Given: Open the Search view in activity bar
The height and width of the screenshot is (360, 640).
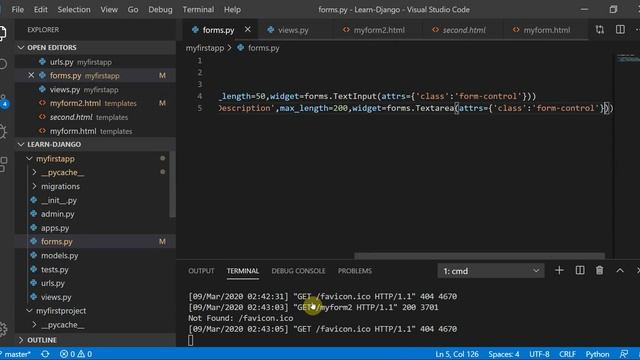Looking at the screenshot, I should (2, 64).
